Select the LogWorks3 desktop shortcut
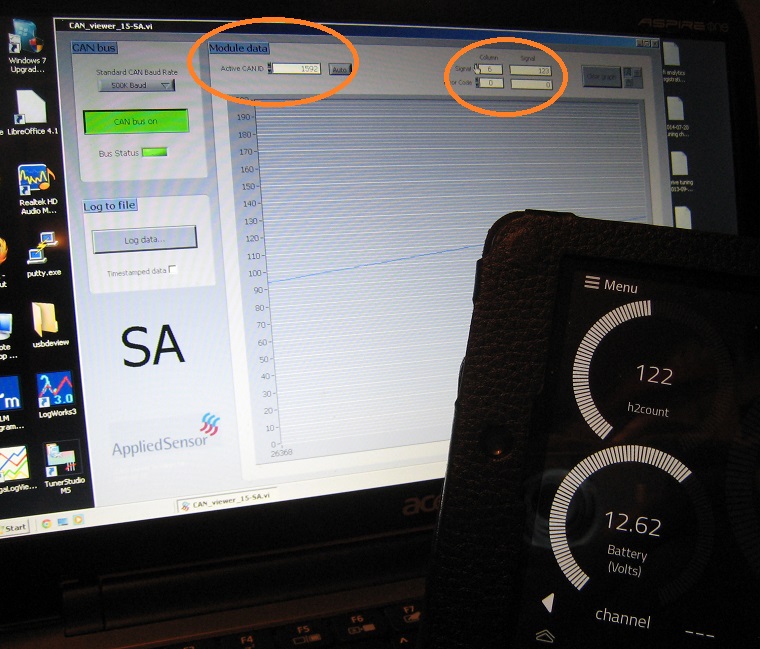 click(56, 395)
